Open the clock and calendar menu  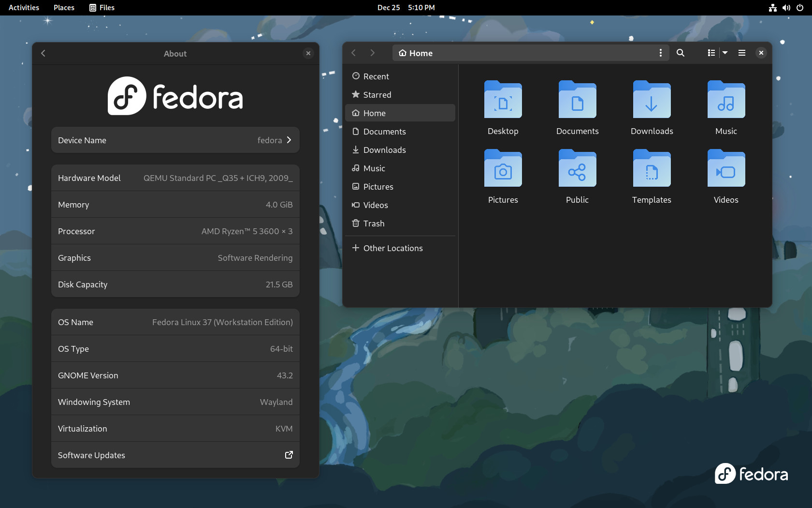pos(406,8)
